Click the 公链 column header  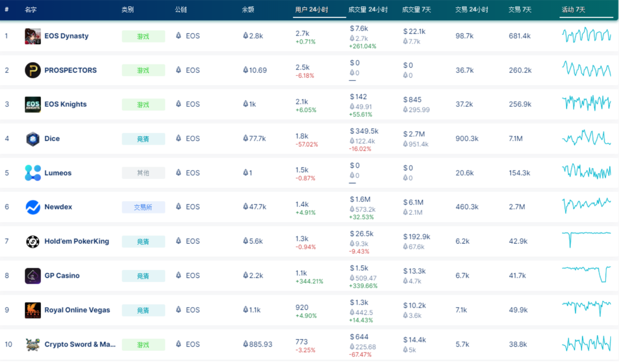point(181,9)
